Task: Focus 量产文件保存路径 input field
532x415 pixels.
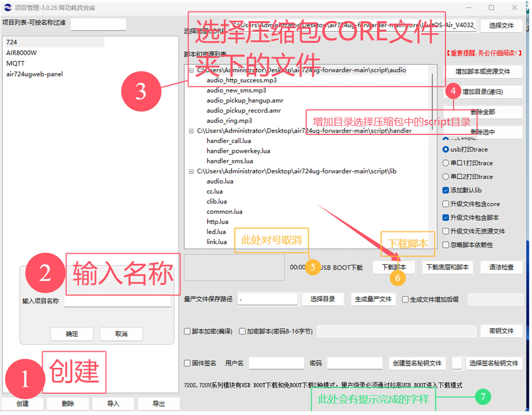Action: point(268,299)
